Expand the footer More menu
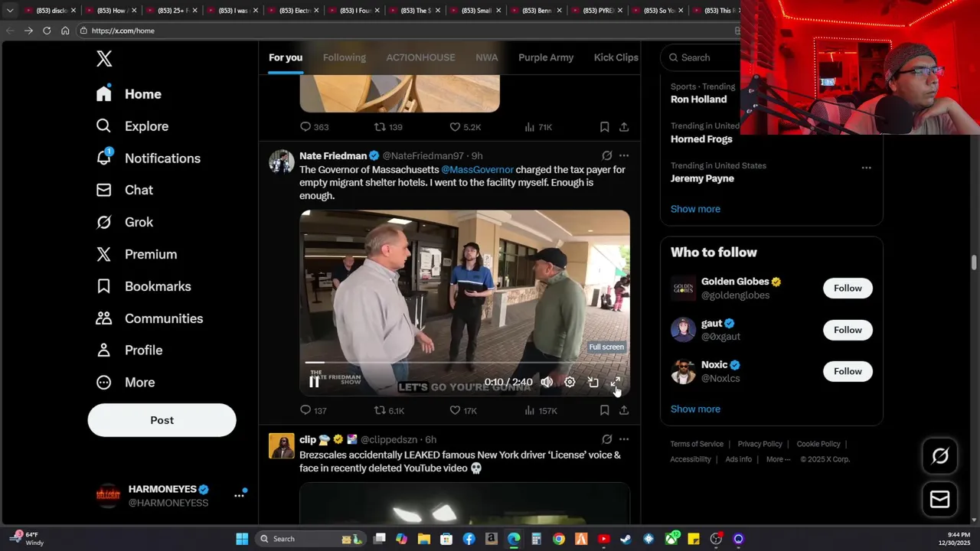The height and width of the screenshot is (551, 980). (x=779, y=459)
